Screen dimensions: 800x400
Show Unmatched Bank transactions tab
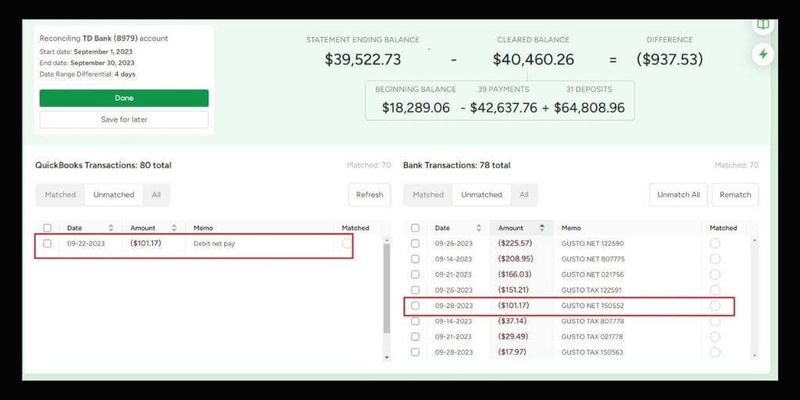click(482, 195)
